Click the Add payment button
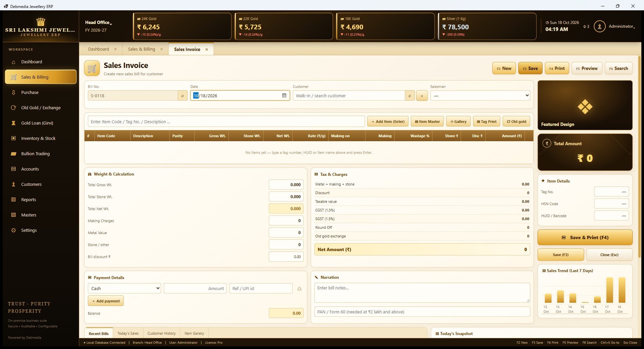Viewport: 644px width, 349px height. point(106,301)
